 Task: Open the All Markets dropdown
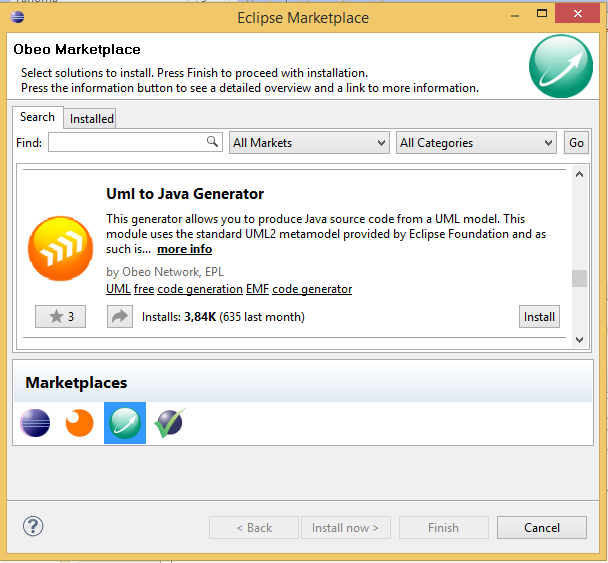[309, 143]
